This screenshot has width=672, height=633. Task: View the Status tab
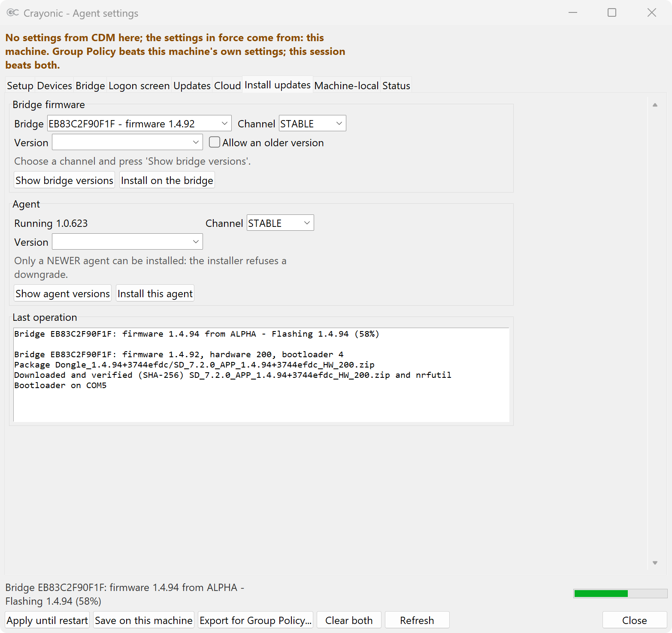pos(396,85)
